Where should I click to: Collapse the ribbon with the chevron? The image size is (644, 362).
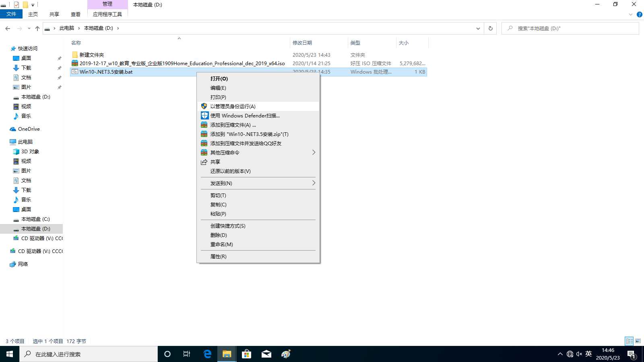[631, 14]
